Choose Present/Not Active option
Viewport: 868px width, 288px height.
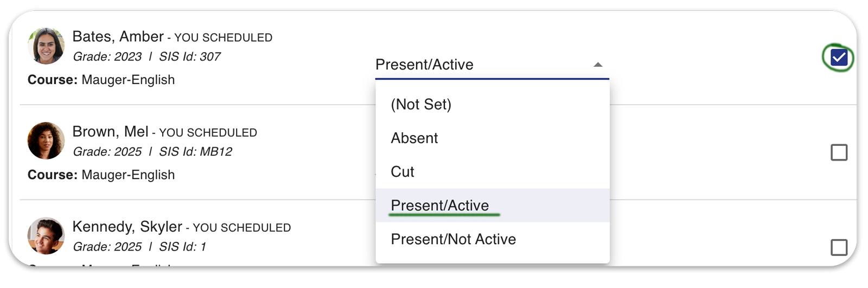pyautogui.click(x=493, y=239)
